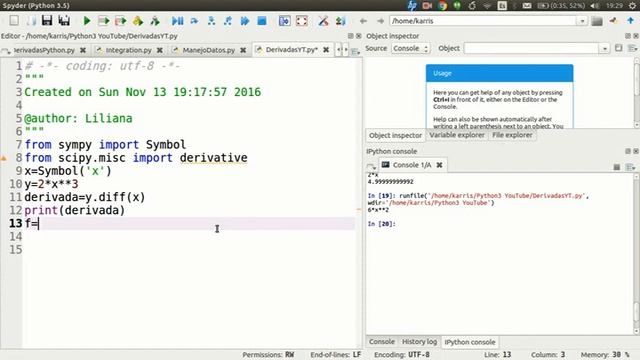
Task: Click the IPython console vertical scrollbar
Action: click(x=636, y=253)
